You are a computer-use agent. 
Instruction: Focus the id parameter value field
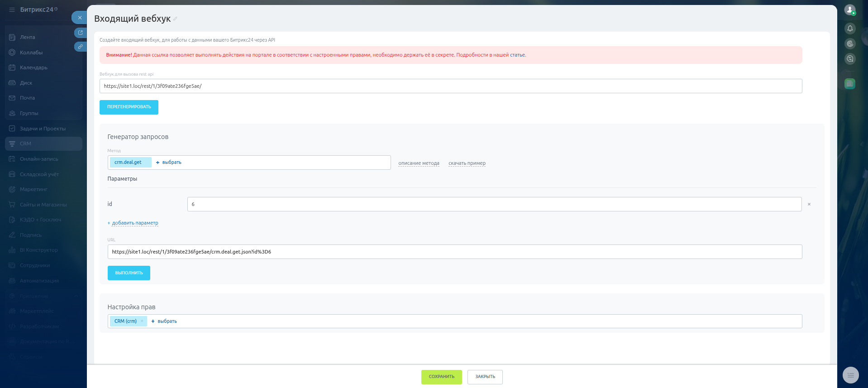pos(494,204)
